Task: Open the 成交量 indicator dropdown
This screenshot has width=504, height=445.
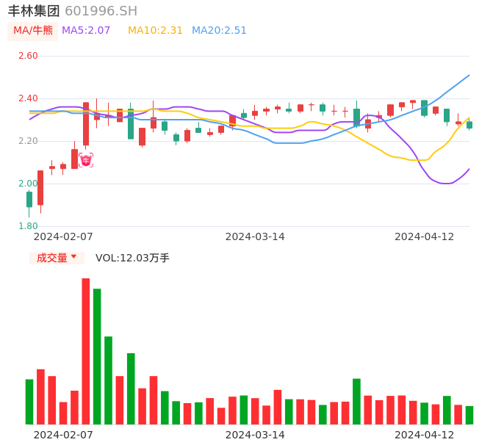Action: pyautogui.click(x=57, y=258)
